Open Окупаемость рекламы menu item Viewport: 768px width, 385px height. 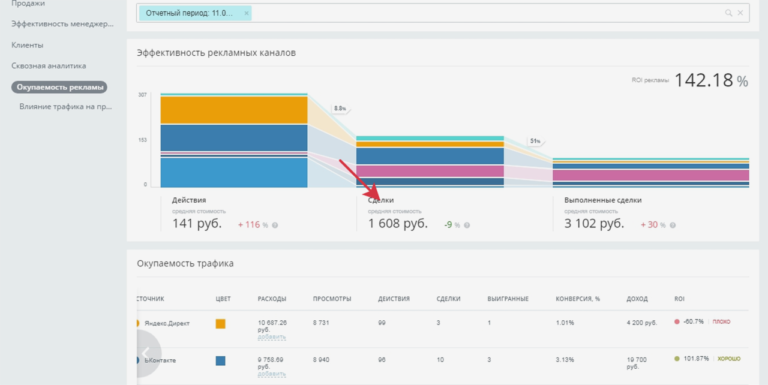click(59, 87)
